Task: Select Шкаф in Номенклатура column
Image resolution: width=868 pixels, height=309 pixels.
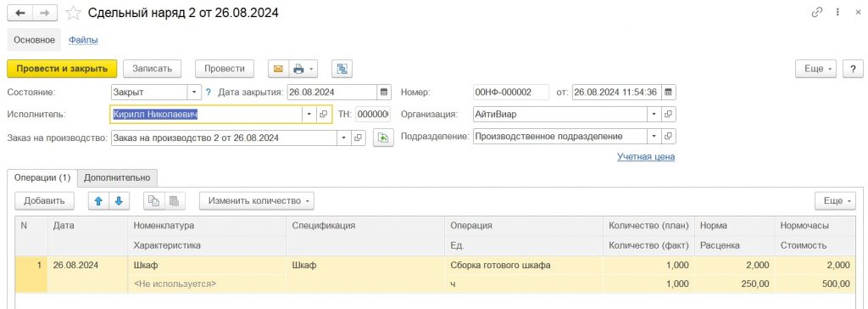Action: [207, 265]
